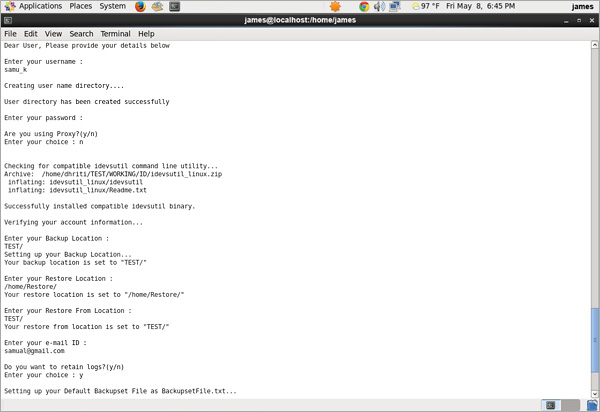This screenshot has height=412, width=600.
Task: Click the email "samual@gmail.com"
Action: click(34, 351)
